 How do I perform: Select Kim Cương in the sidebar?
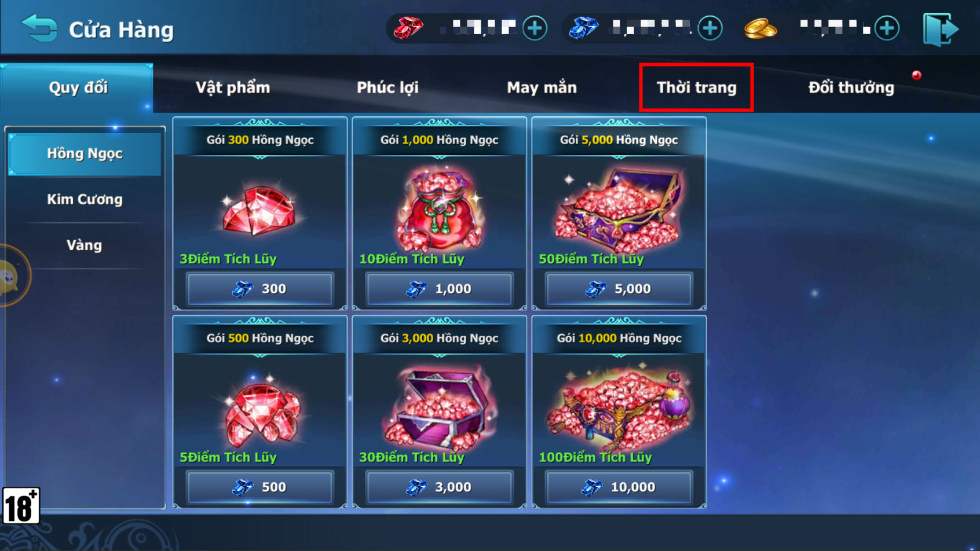85,199
